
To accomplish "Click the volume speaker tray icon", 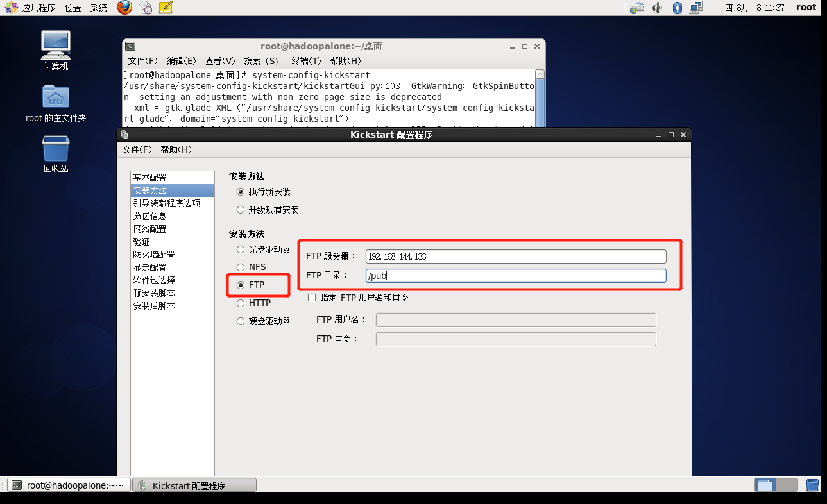I will pyautogui.click(x=658, y=8).
